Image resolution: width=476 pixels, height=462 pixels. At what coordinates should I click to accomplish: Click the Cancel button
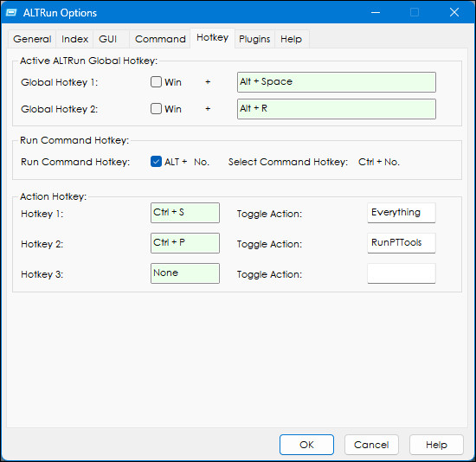point(371,445)
